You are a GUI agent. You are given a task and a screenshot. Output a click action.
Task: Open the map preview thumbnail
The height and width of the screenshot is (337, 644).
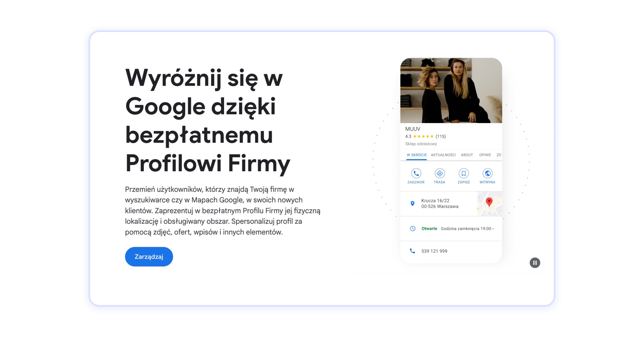(x=489, y=204)
